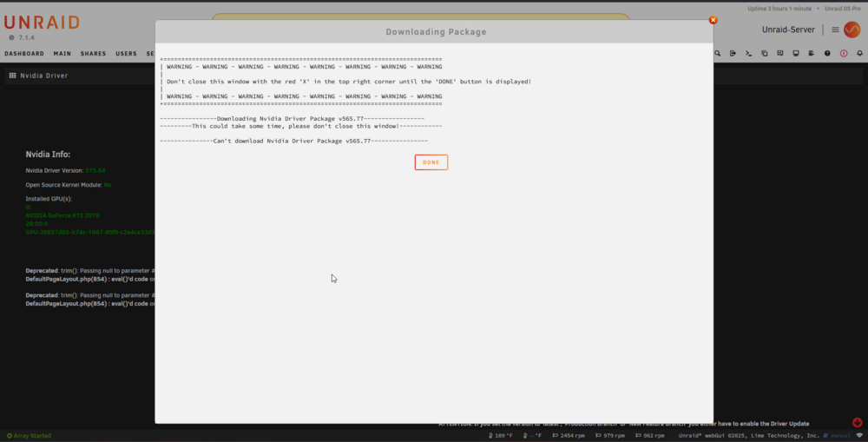
Task: Click the Nvidia Driver grid icon
Action: pyautogui.click(x=12, y=76)
